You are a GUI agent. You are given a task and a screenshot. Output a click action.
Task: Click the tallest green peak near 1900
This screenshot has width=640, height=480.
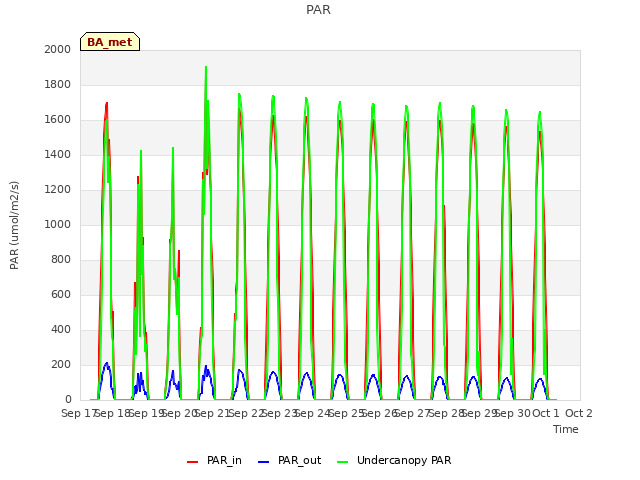click(x=206, y=67)
